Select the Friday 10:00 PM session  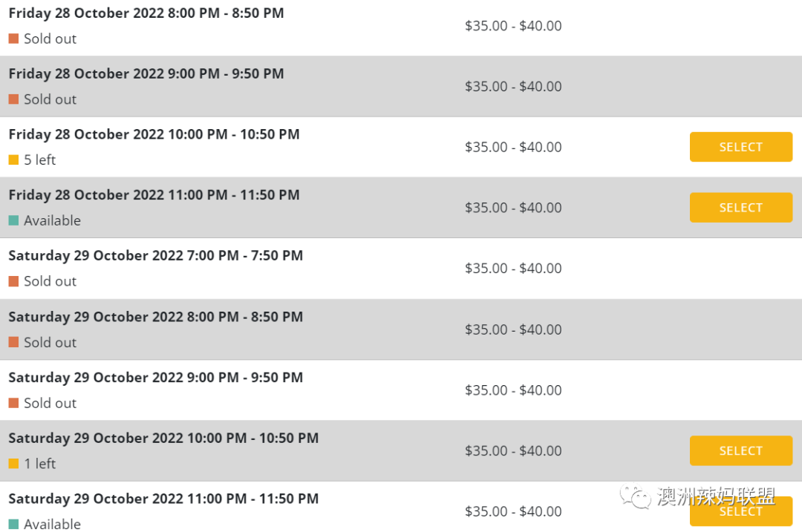(740, 147)
